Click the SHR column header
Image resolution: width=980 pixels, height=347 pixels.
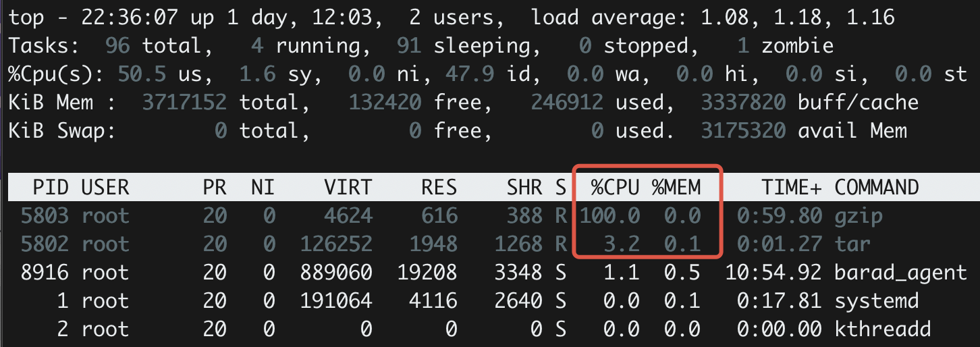point(524,187)
